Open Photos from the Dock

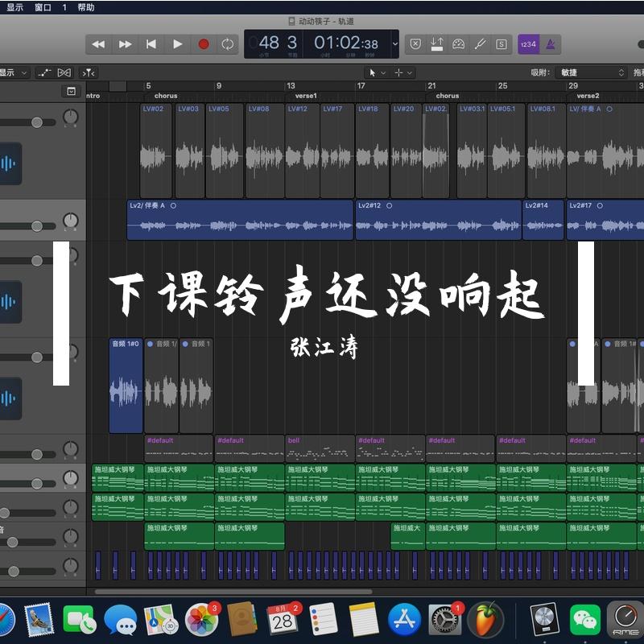click(201, 620)
